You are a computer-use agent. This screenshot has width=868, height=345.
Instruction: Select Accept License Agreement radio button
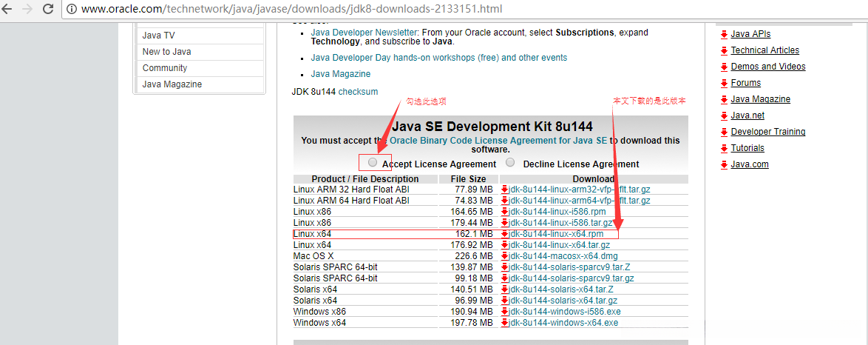pos(373,163)
